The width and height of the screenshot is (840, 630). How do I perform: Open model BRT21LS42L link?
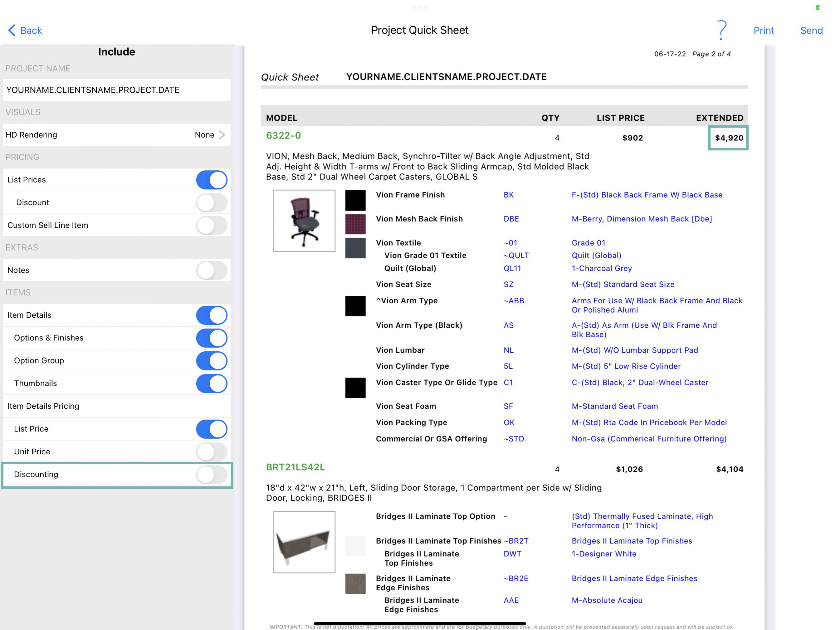pyautogui.click(x=295, y=467)
